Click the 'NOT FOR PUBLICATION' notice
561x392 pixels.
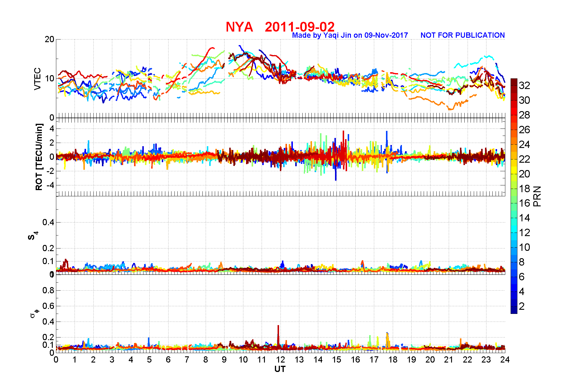click(463, 35)
